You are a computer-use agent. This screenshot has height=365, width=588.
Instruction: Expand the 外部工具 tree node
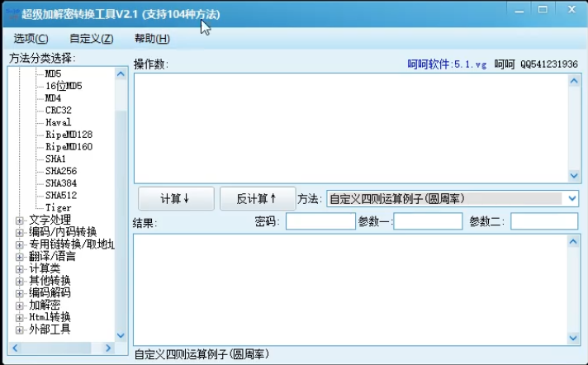pos(20,329)
